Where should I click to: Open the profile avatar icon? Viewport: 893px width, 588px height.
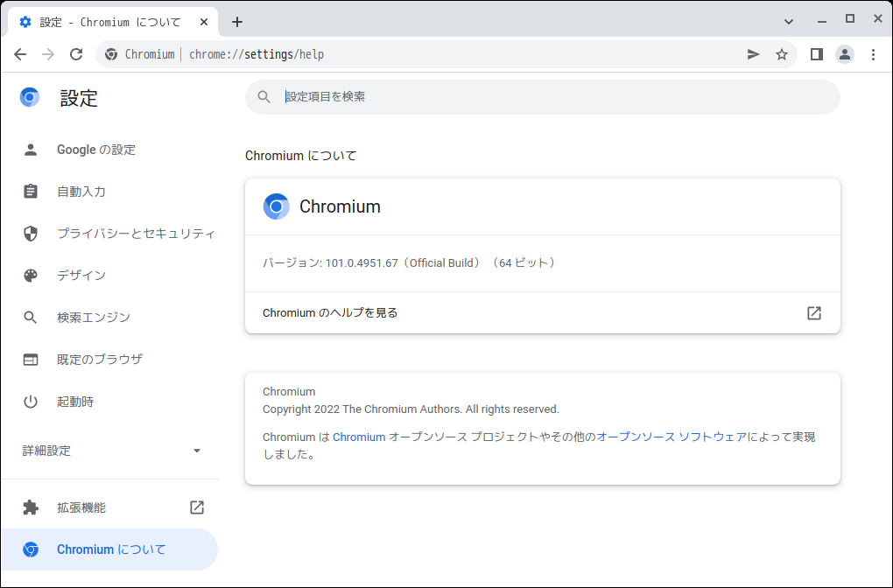tap(845, 54)
